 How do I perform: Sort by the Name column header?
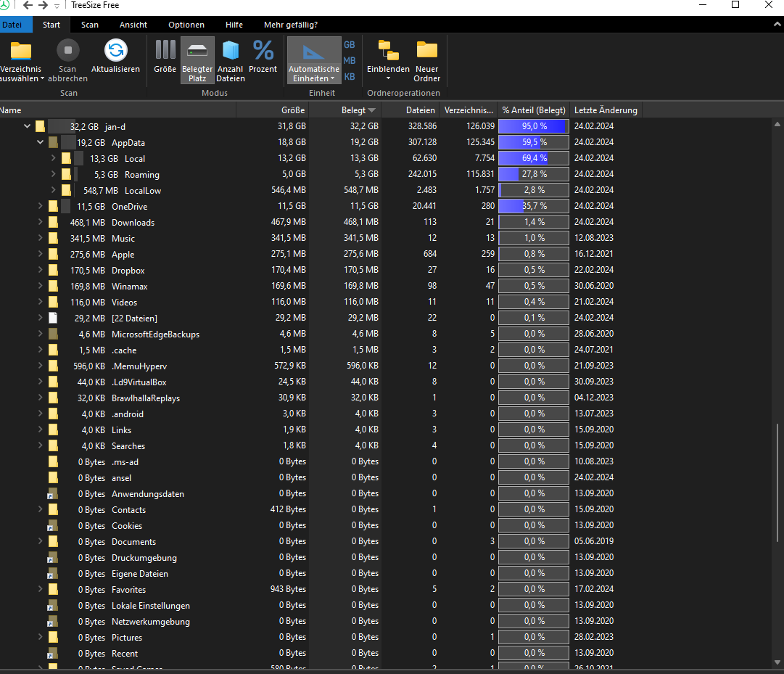[117, 110]
